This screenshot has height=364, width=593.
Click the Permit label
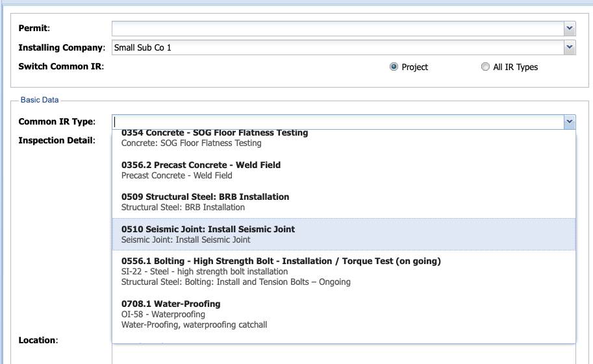click(34, 29)
